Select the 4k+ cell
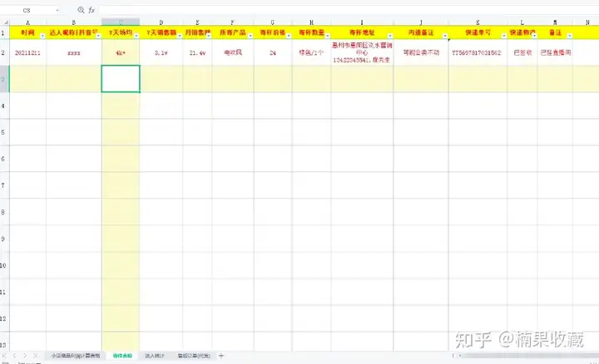This screenshot has width=599, height=364. tap(121, 52)
